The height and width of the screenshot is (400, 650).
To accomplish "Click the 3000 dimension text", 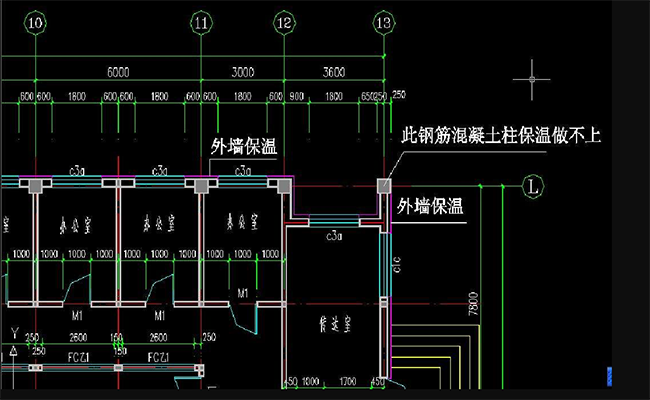I will [241, 73].
